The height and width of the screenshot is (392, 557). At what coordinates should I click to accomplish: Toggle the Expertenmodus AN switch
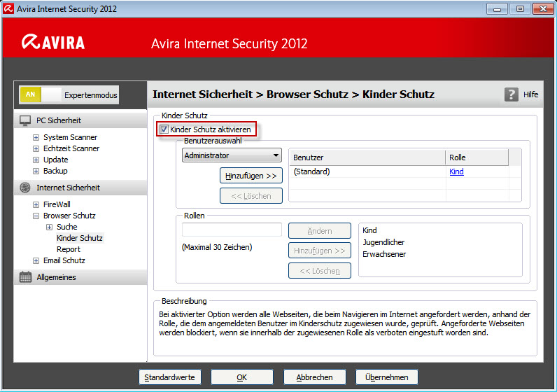(x=41, y=94)
